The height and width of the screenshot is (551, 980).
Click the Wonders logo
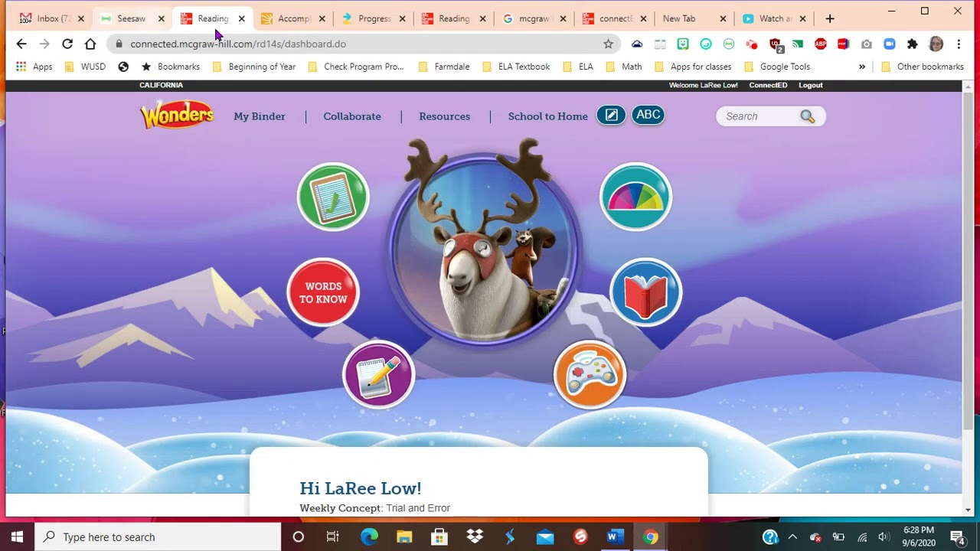pos(177,115)
